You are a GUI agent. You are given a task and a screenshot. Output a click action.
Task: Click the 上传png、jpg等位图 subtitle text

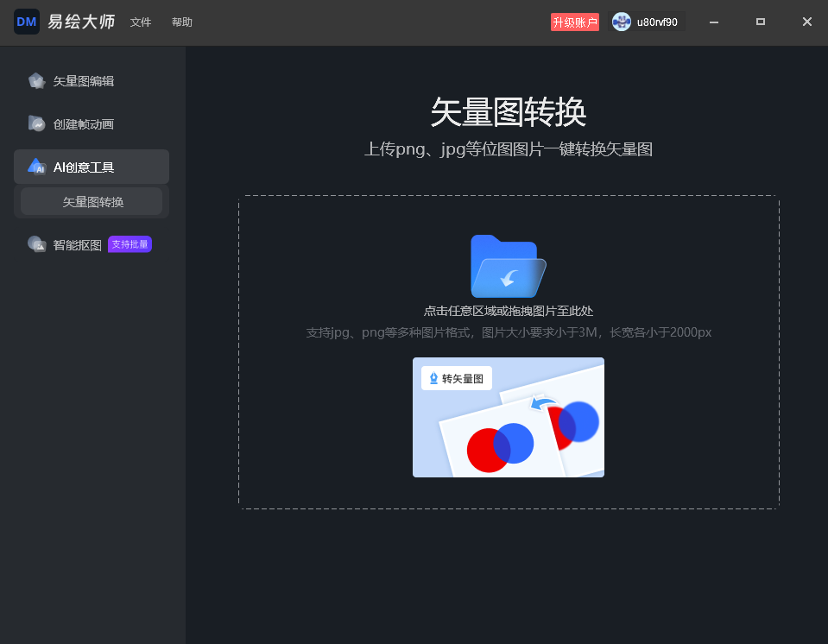[508, 149]
